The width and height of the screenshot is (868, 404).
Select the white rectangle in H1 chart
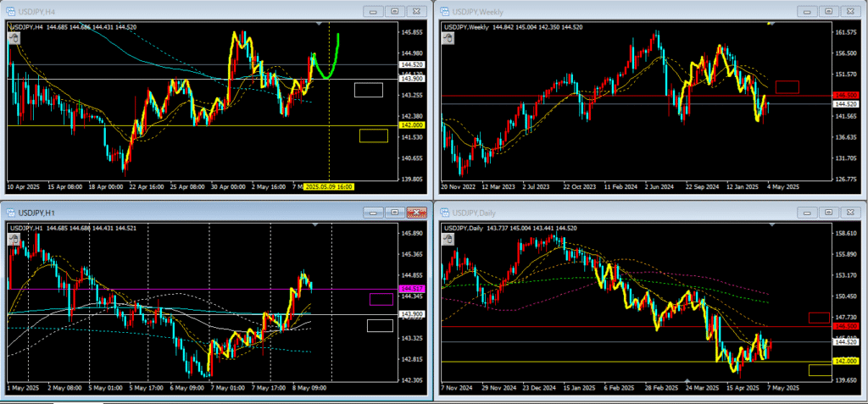pyautogui.click(x=380, y=326)
